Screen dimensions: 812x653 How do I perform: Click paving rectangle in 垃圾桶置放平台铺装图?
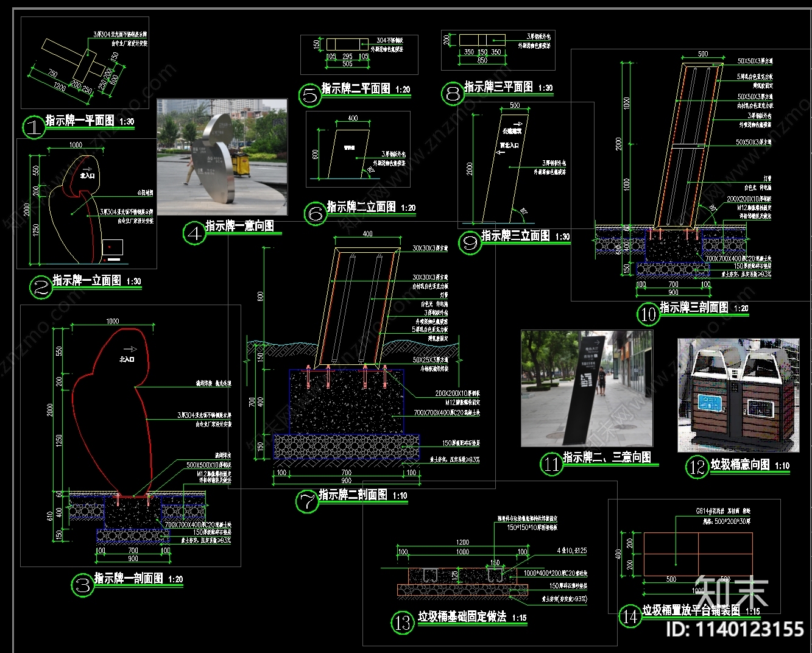click(698, 554)
